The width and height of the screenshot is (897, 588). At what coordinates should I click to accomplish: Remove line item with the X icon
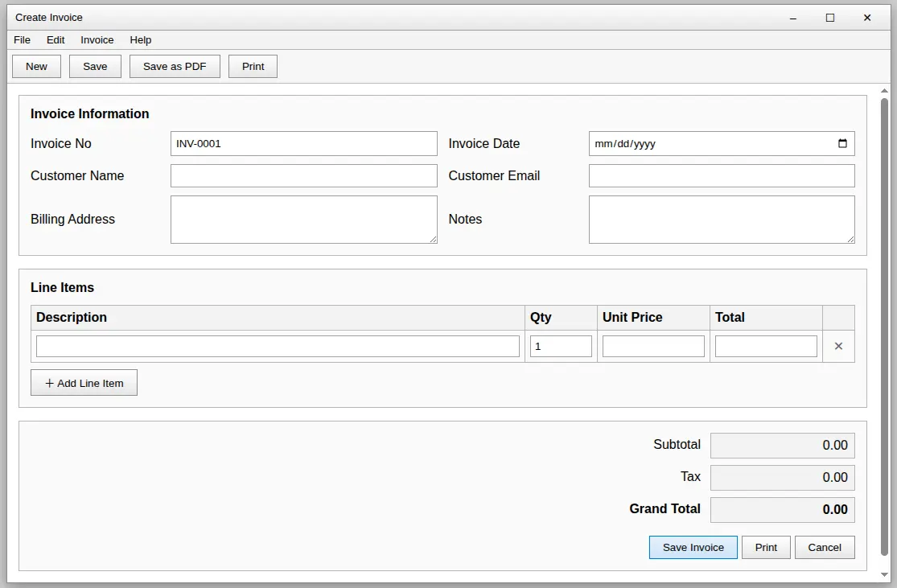pos(838,346)
